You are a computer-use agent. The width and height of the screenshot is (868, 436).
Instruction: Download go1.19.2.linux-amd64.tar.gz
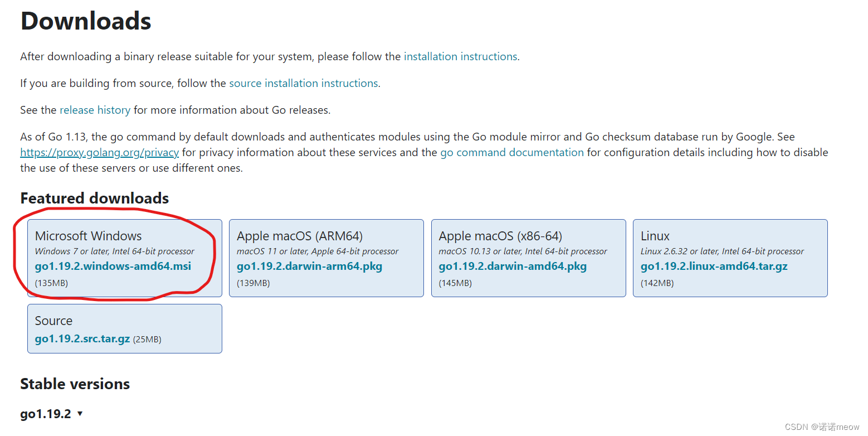click(x=714, y=266)
